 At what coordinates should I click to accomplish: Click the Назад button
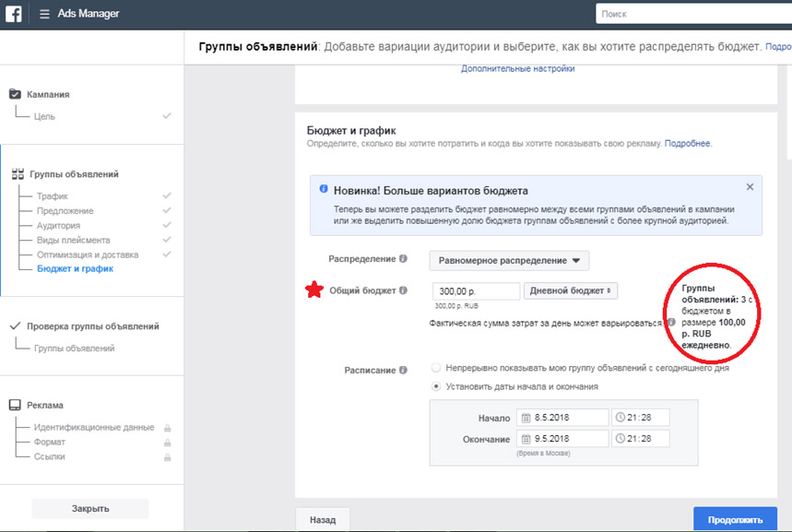(x=323, y=519)
